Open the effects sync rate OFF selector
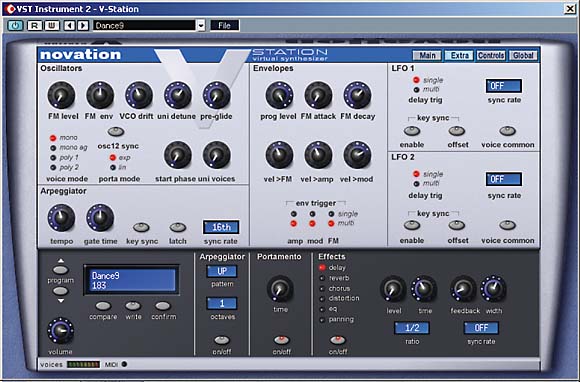The image size is (580, 382). coord(481,328)
